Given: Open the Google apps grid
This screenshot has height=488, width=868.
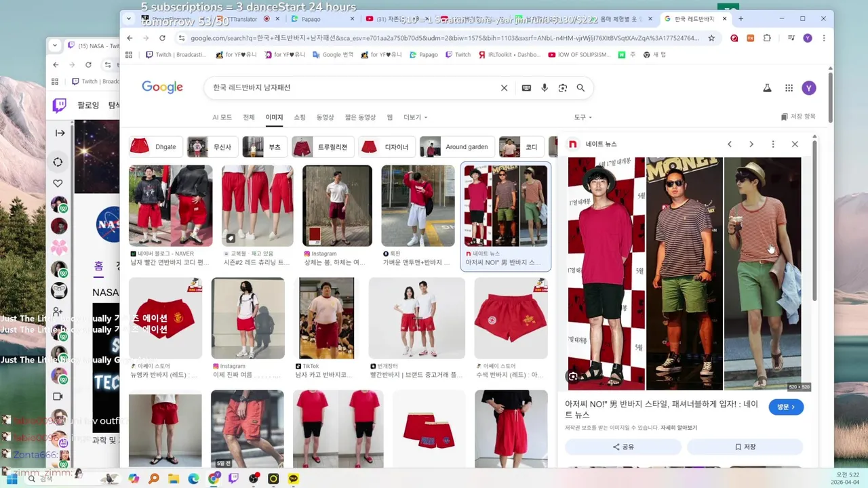Looking at the screenshot, I should pos(789,88).
